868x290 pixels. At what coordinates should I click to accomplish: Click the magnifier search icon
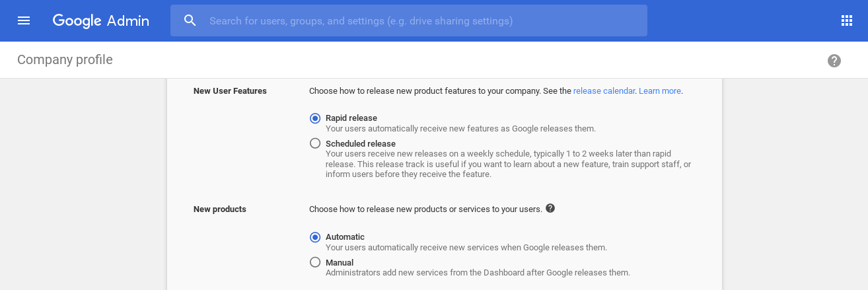tap(190, 20)
